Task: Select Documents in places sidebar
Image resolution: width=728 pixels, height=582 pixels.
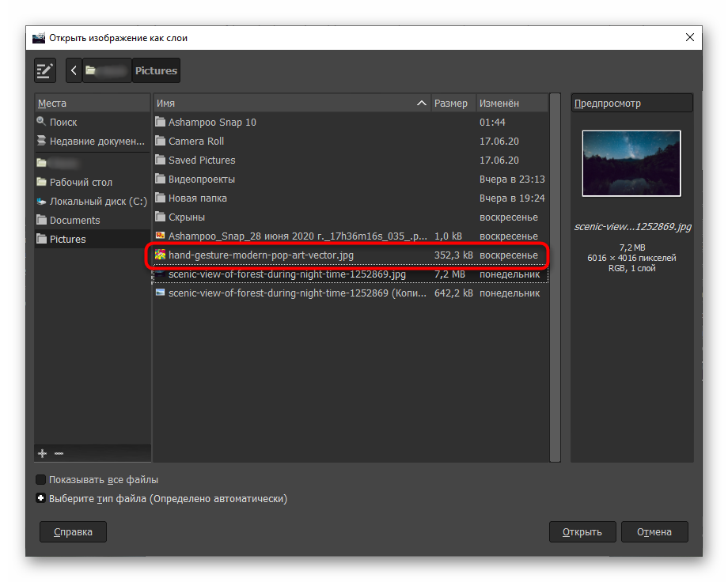Action: tap(93, 220)
